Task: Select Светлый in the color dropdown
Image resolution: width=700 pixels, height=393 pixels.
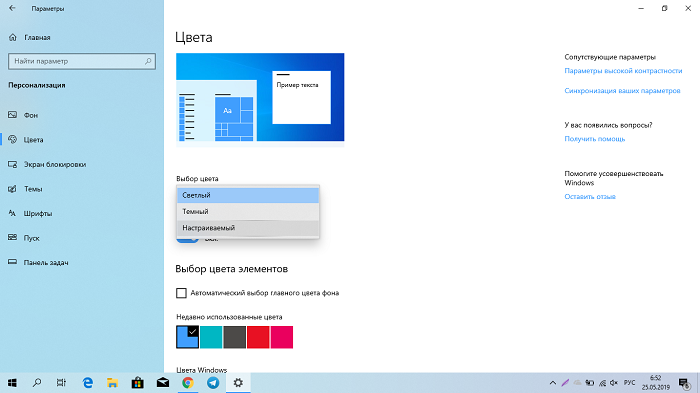Action: tap(248, 195)
